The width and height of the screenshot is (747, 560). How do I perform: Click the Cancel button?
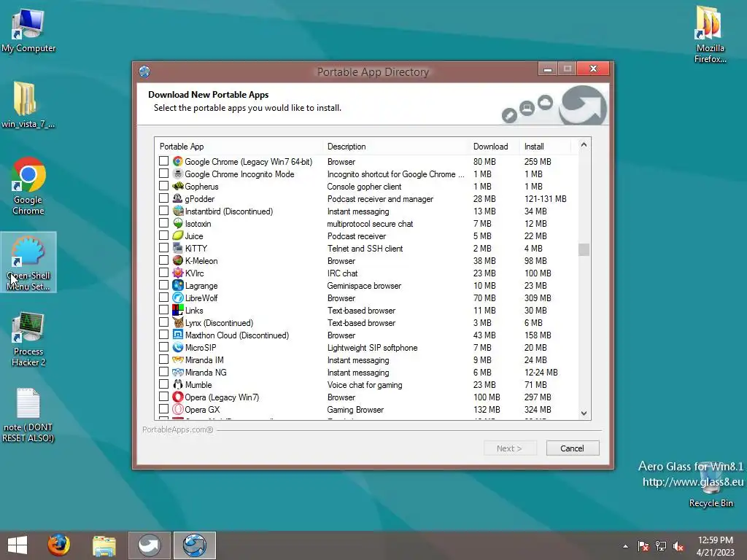572,448
